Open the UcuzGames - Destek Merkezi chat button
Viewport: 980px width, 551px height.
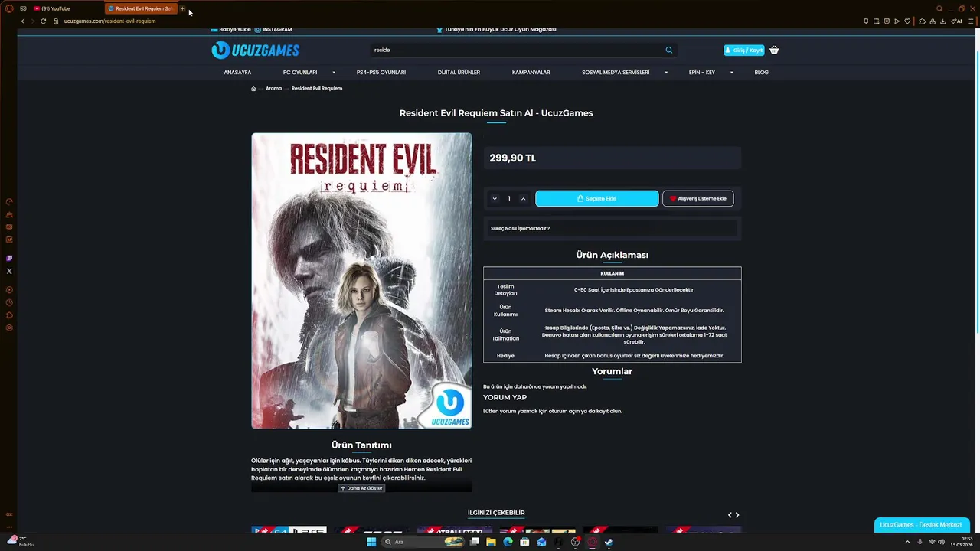click(x=921, y=525)
